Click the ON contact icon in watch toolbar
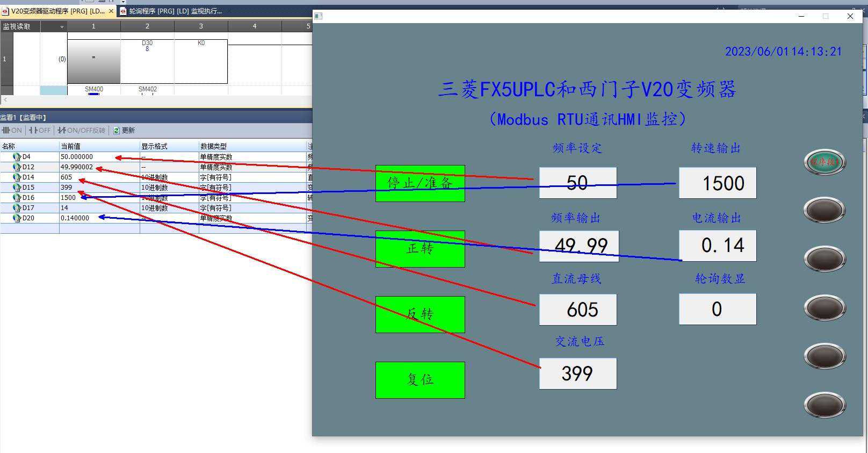The width and height of the screenshot is (868, 453). [x=6, y=131]
